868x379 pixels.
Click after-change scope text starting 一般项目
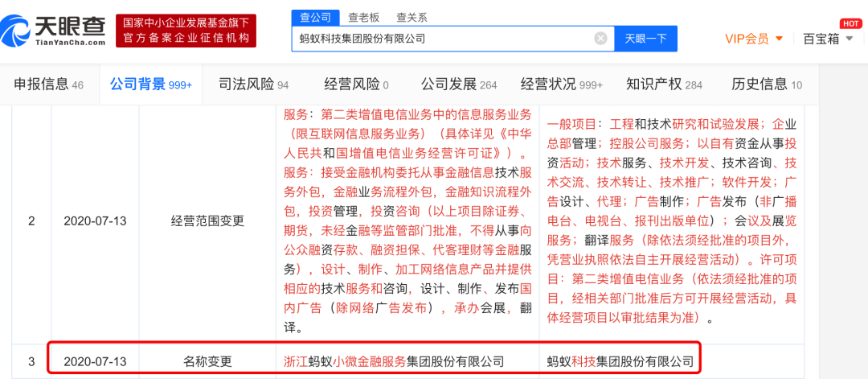(671, 221)
